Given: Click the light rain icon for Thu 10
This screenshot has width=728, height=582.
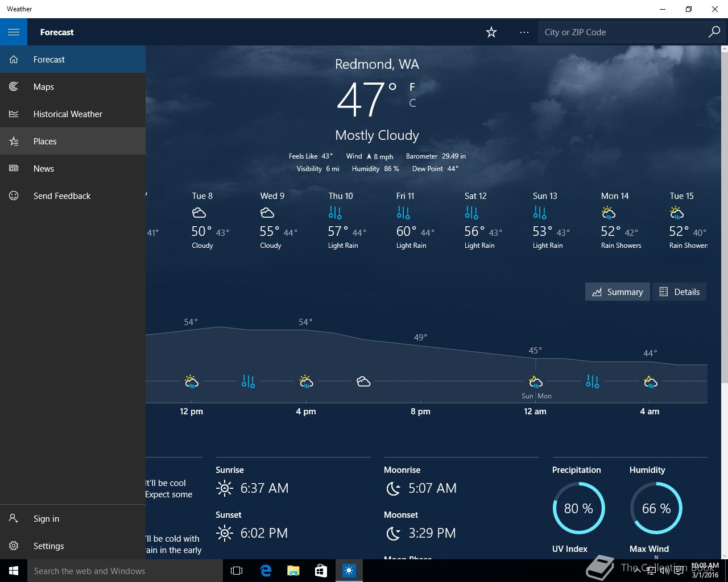Looking at the screenshot, I should pos(335,213).
